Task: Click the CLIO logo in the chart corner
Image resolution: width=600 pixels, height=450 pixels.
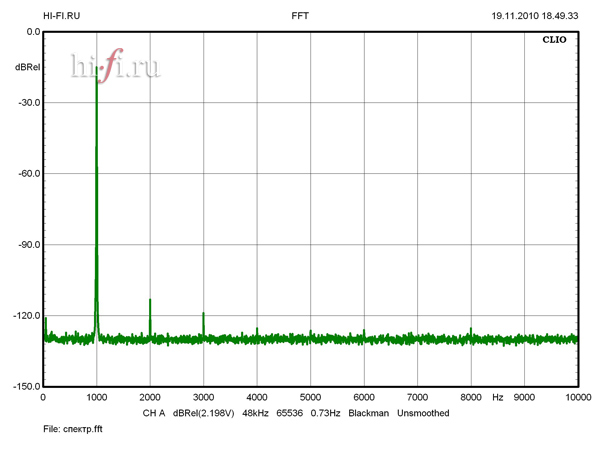Action: (x=552, y=42)
